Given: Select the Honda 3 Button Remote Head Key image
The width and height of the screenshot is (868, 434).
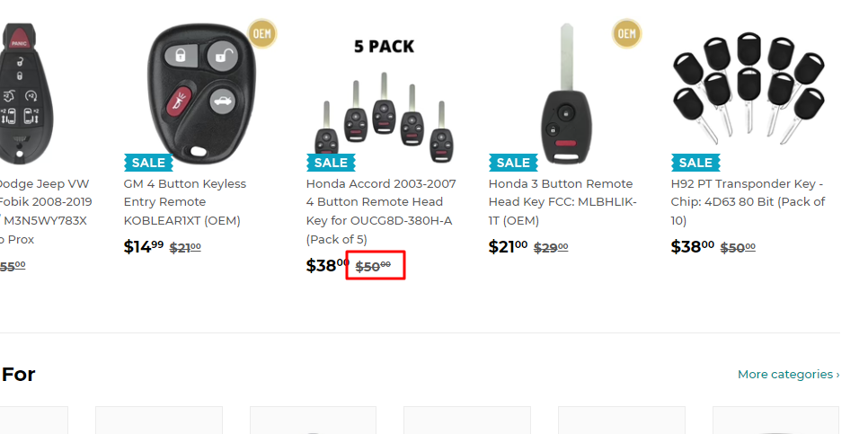Looking at the screenshot, I should pyautogui.click(x=566, y=94).
